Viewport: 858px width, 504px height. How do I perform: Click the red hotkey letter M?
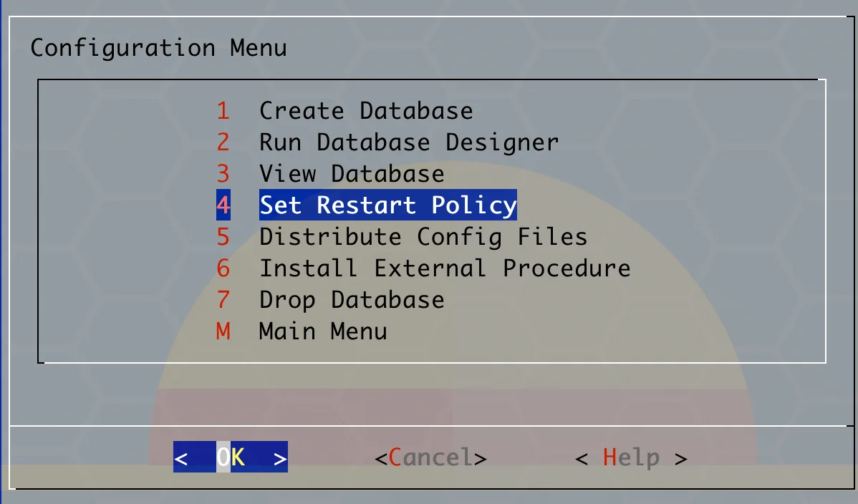click(x=223, y=331)
